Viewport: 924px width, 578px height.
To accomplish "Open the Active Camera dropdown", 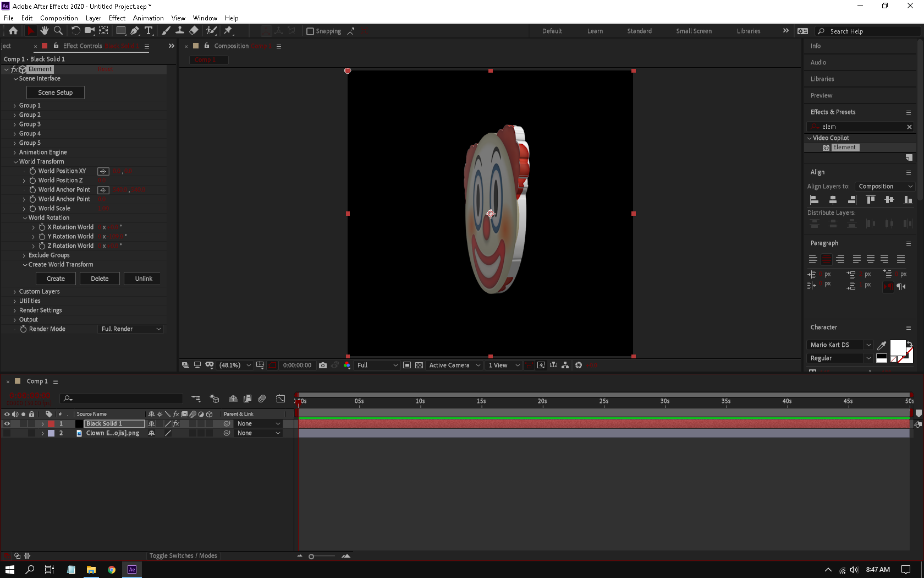I will (454, 365).
